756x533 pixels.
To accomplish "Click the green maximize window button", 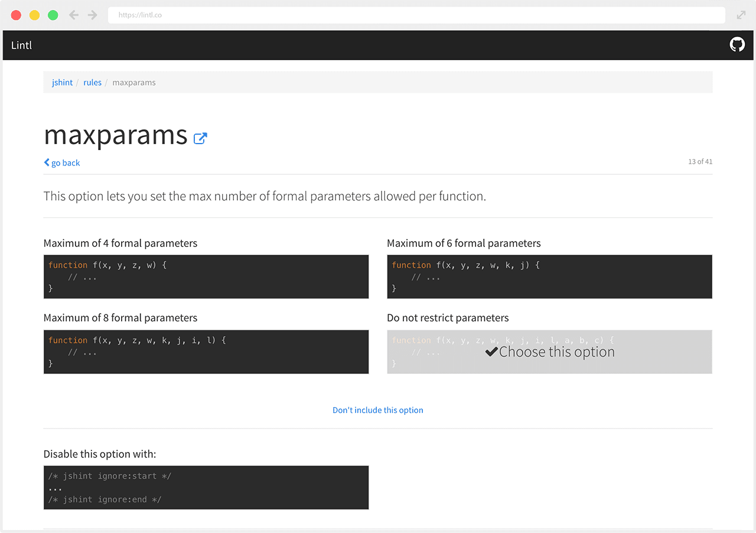I will [53, 15].
